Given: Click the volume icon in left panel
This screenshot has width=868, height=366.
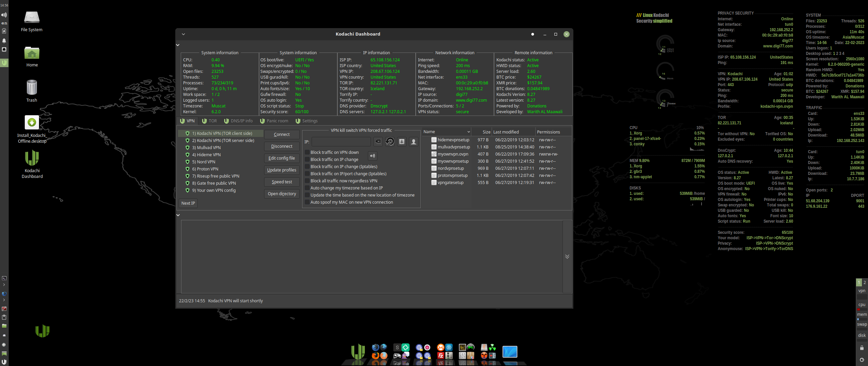Looking at the screenshot, I should 4,15.
